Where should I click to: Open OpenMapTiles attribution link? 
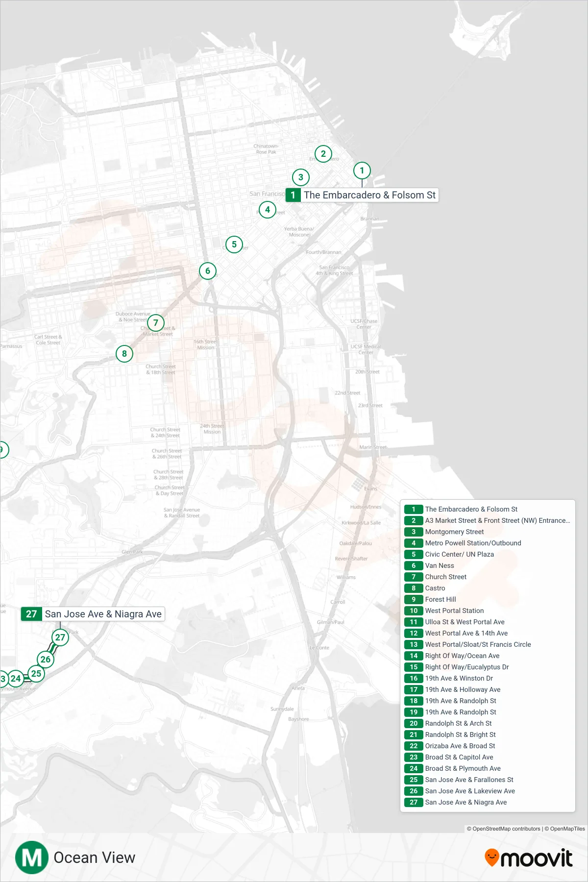tap(564, 829)
